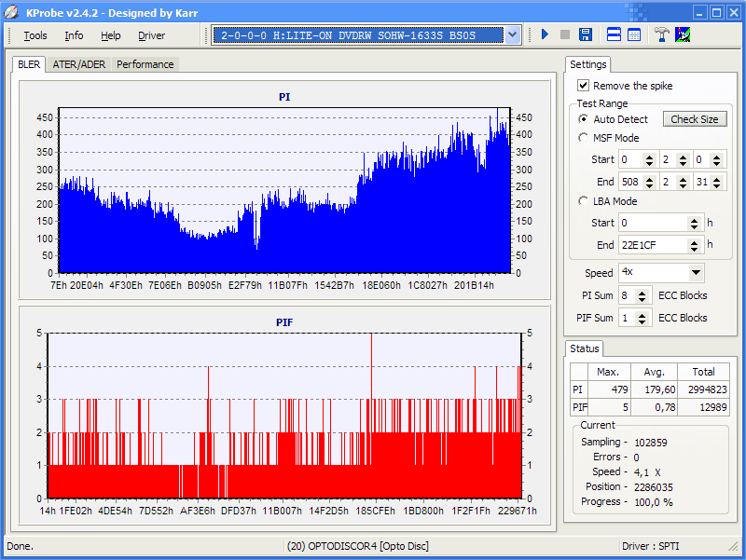Viewport: 746px width, 560px height.
Task: Expand the LITE-ON drive selection dropdown
Action: pyautogui.click(x=512, y=34)
